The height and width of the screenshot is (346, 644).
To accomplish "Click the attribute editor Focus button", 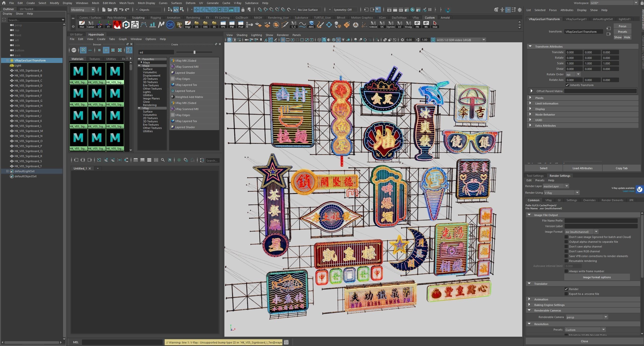I will pyautogui.click(x=622, y=26).
